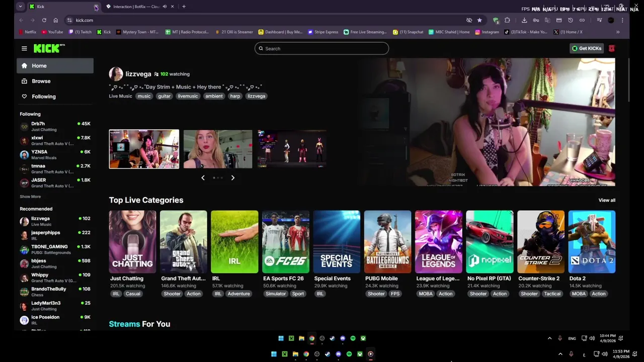This screenshot has width=644, height=362.
Task: Select the blonde woman stream thumbnail
Action: (x=218, y=149)
